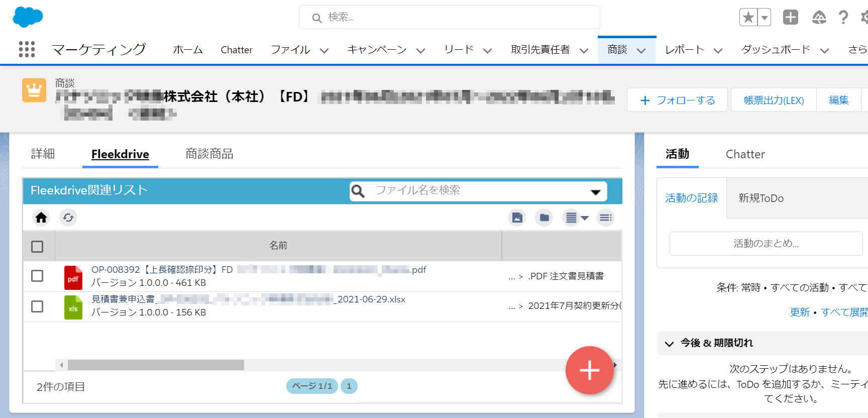Click the すべて展開 link

tap(844, 312)
